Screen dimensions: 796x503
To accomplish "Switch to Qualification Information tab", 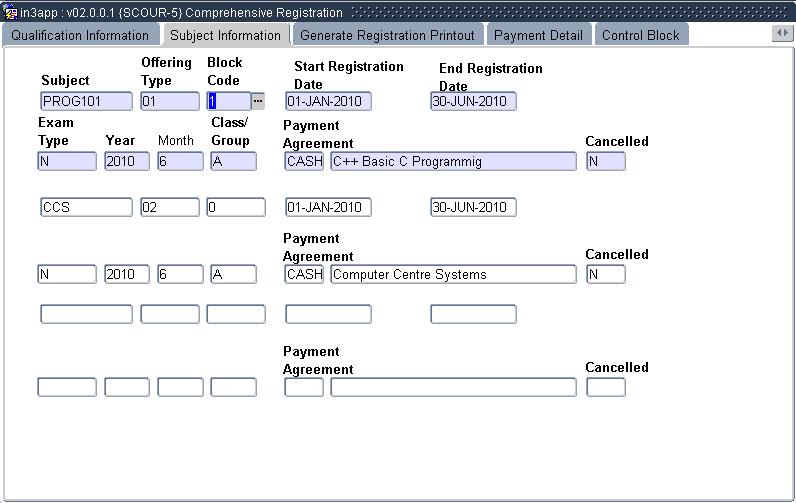I will coord(80,35).
